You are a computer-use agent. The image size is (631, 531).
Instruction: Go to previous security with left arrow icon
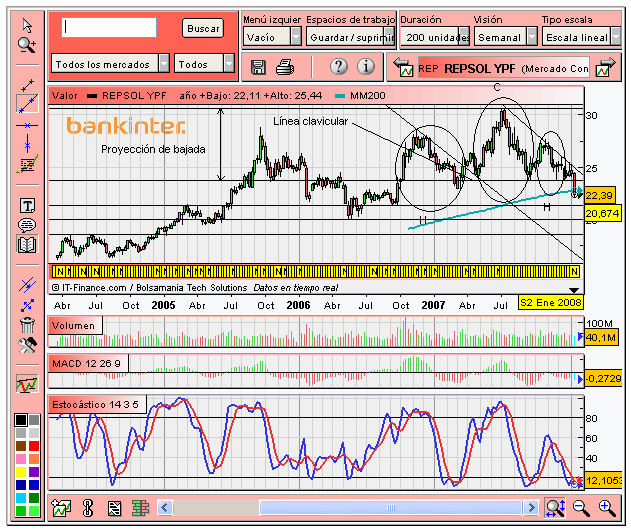[x=403, y=67]
